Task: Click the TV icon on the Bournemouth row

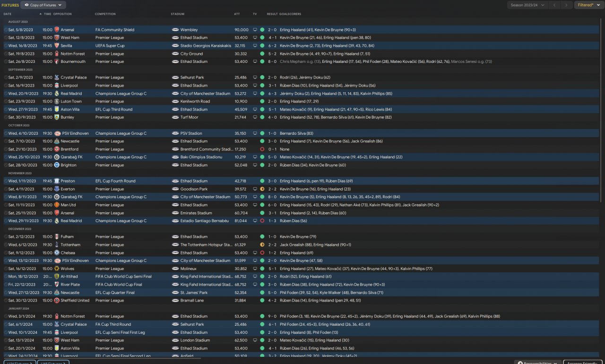Action: [x=255, y=61]
